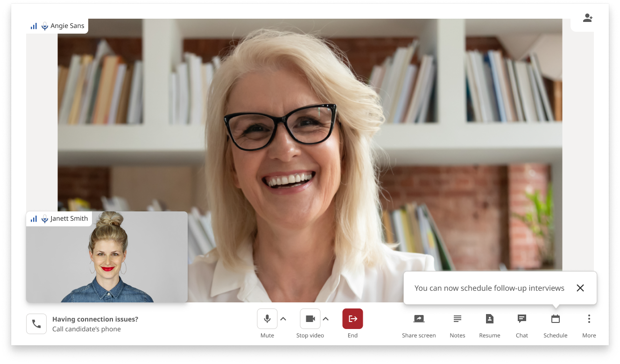Stop your video feed

[310, 319]
